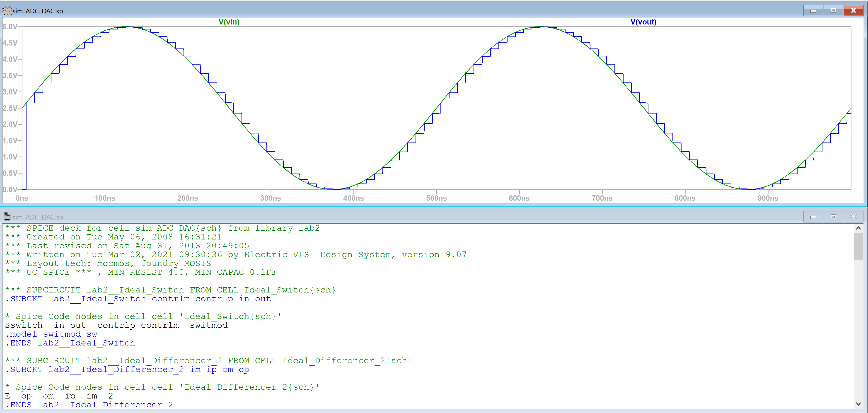The height and width of the screenshot is (413, 868).
Task: Click the waveform plot icon in top title bar
Action: 7,10
